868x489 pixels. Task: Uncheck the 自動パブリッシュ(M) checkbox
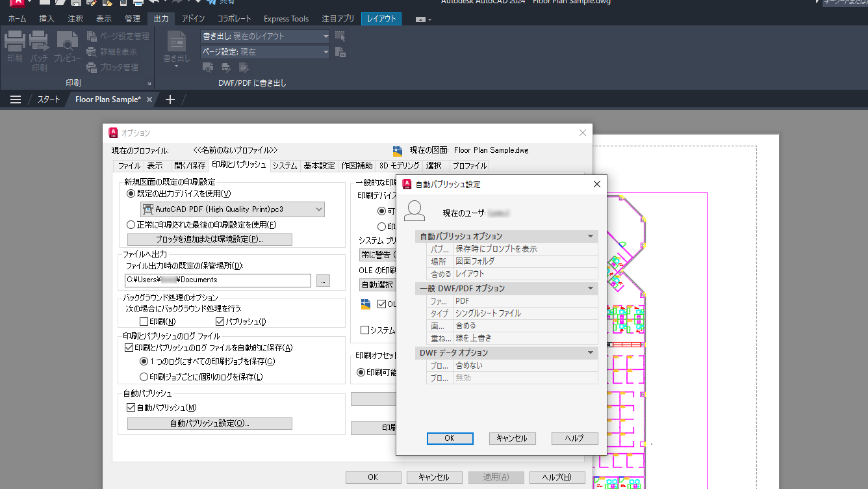131,408
